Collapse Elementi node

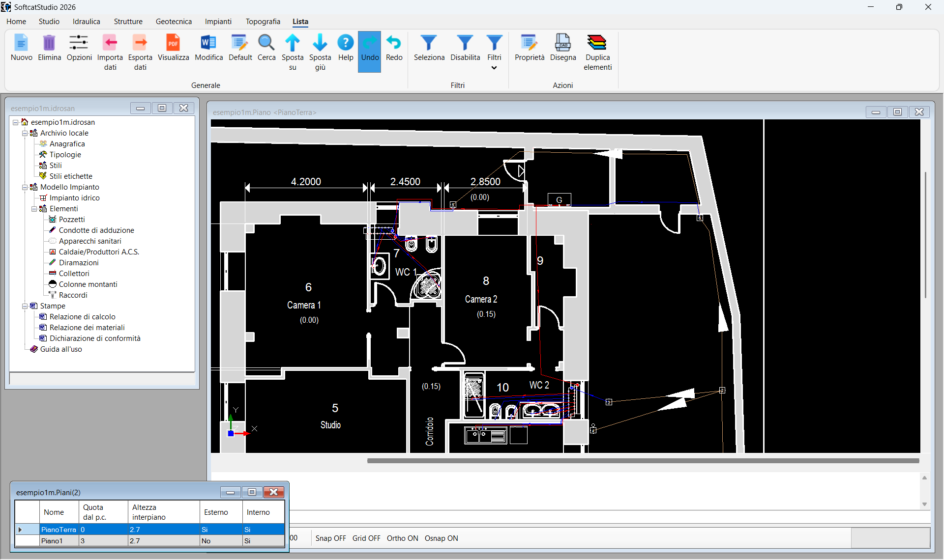pos(34,209)
